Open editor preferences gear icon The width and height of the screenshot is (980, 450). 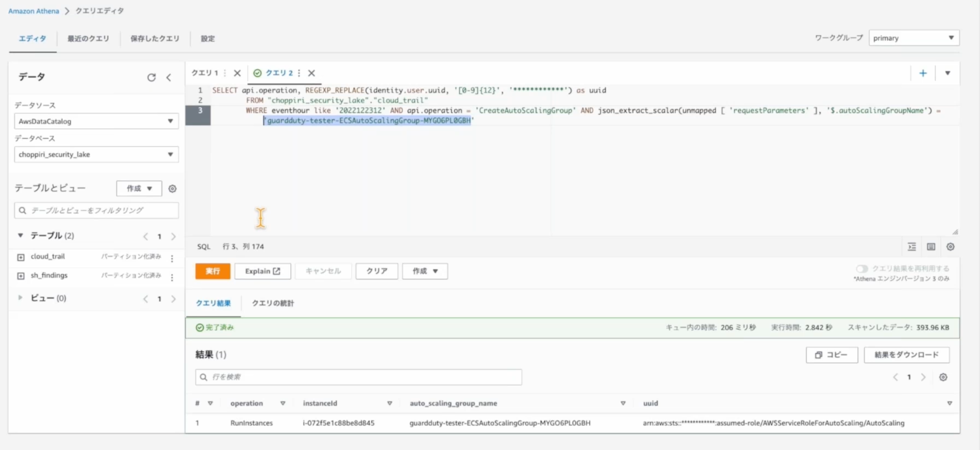pyautogui.click(x=950, y=247)
